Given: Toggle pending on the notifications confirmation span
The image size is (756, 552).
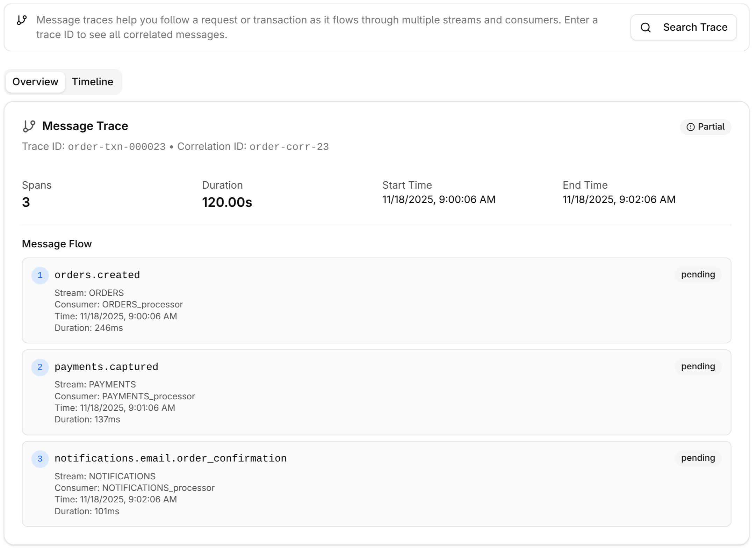Looking at the screenshot, I should (698, 458).
